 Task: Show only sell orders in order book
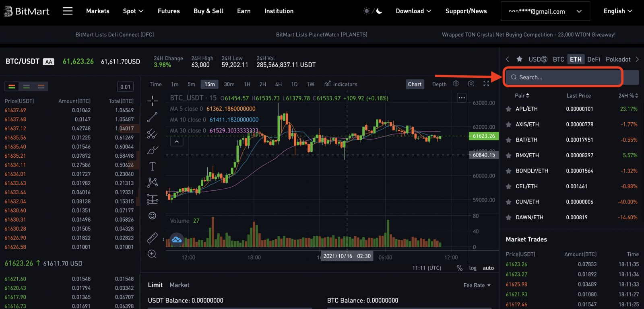41,87
